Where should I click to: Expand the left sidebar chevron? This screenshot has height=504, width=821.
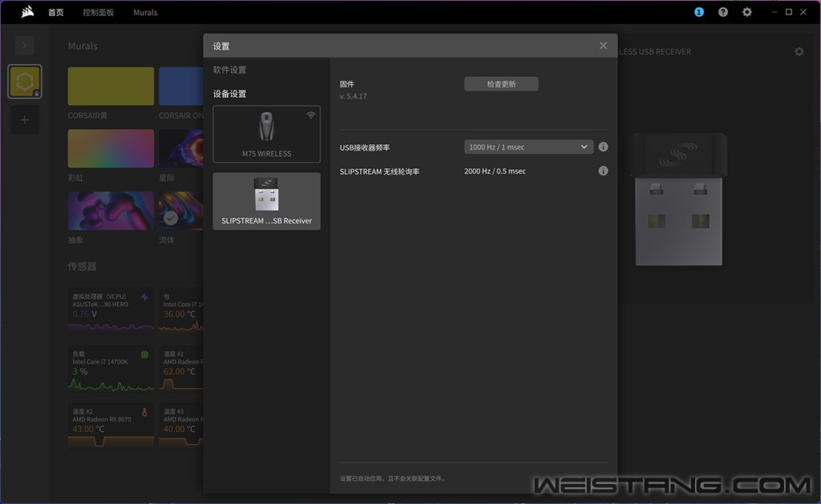[25, 46]
